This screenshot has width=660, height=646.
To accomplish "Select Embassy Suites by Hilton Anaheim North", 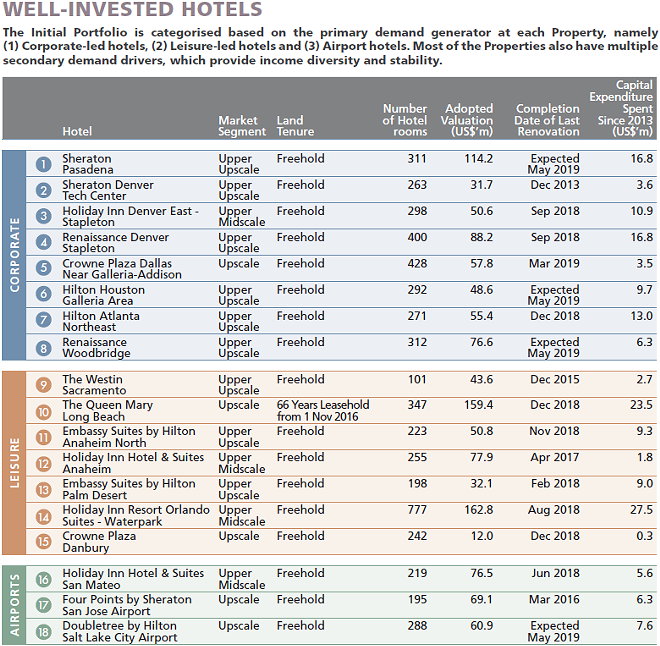I will [x=129, y=437].
